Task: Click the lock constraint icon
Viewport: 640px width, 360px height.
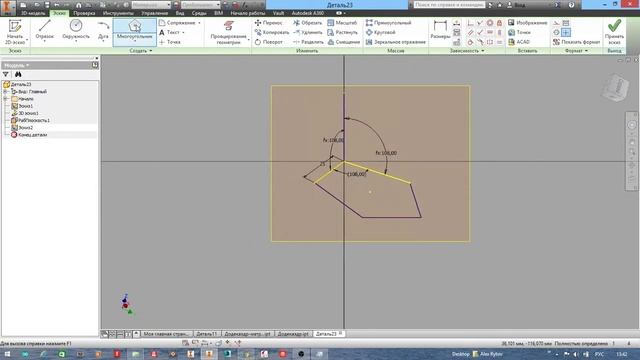Action: (499, 23)
